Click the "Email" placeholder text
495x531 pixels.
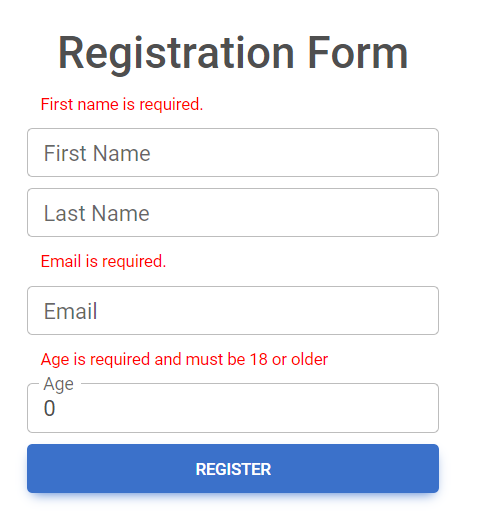click(x=71, y=311)
